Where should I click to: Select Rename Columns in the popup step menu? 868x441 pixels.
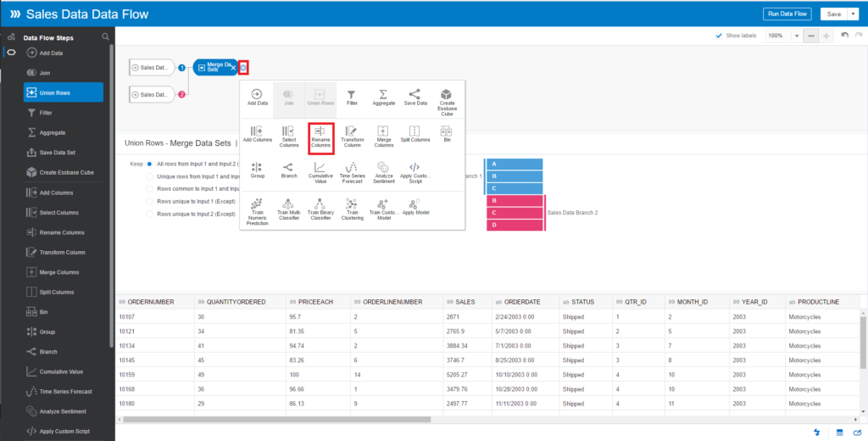click(320, 138)
